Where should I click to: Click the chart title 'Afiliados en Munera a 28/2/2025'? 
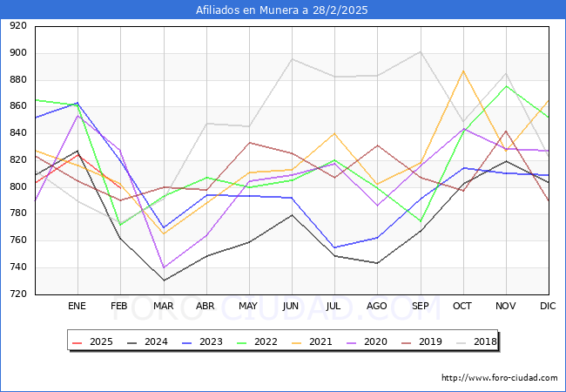pos(281,10)
